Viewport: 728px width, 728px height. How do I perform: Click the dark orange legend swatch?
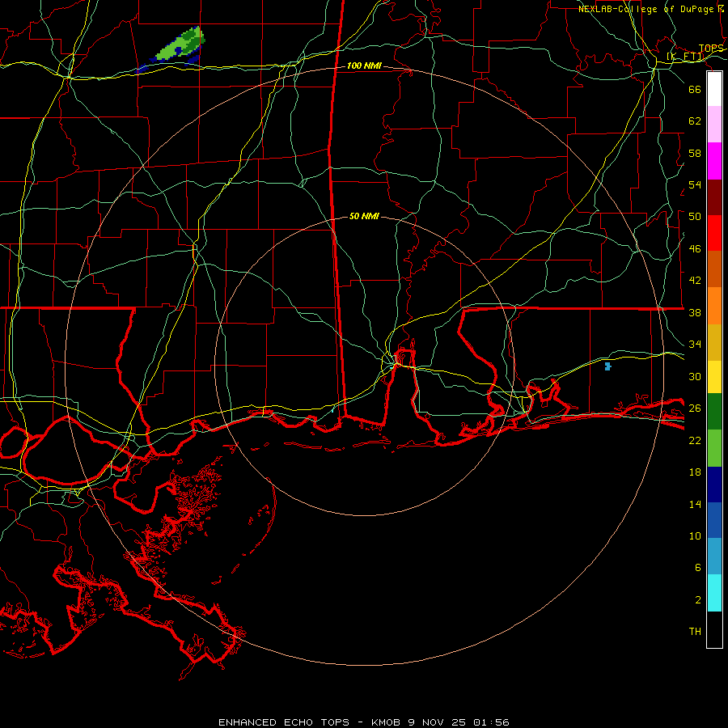click(714, 269)
